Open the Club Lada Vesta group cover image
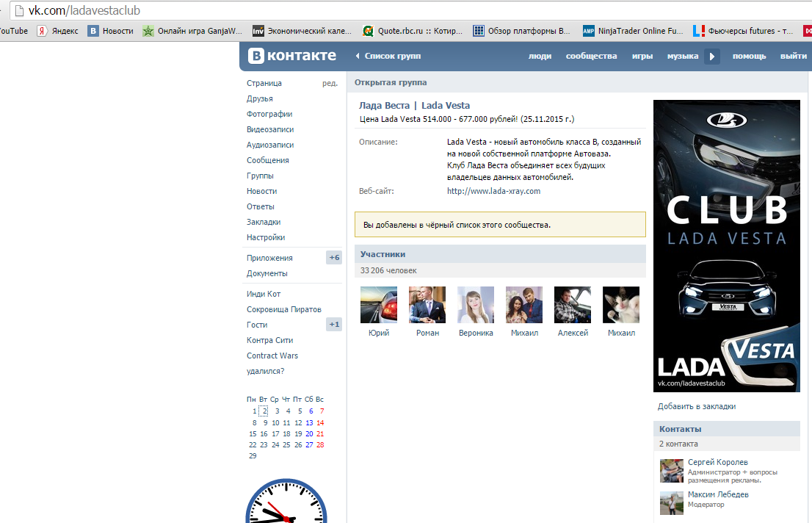This screenshot has height=523, width=812. click(727, 245)
